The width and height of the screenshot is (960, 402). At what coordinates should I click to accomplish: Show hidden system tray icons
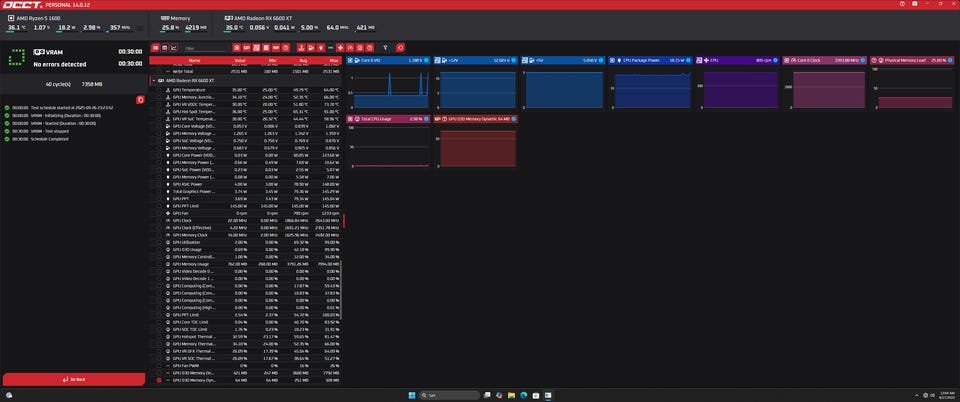tap(917, 395)
